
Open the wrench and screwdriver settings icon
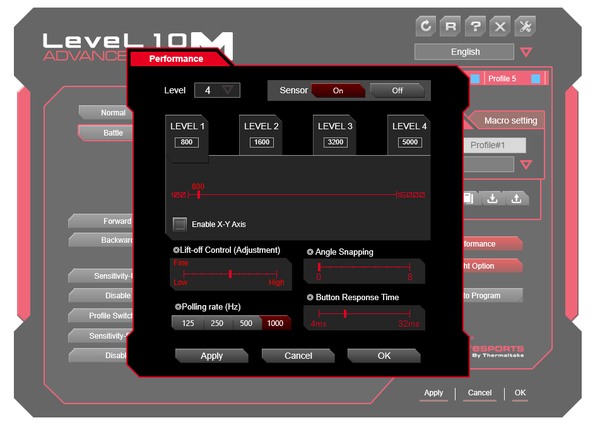tap(525, 26)
